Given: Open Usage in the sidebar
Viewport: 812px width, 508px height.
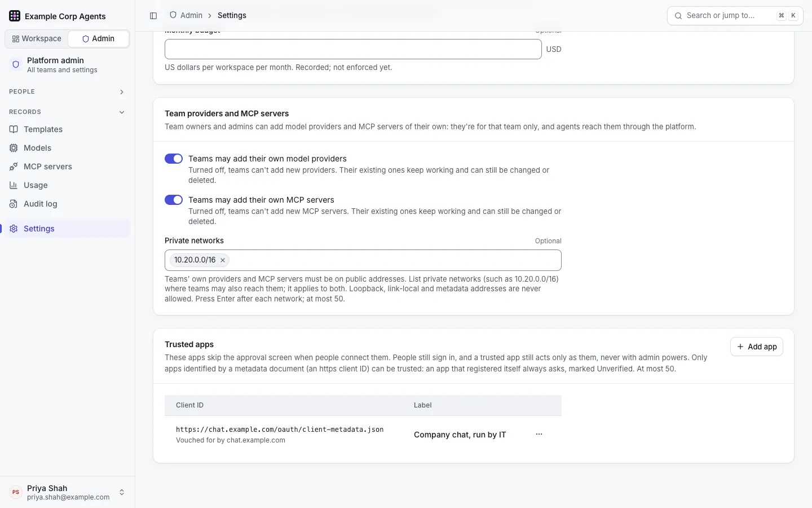Looking at the screenshot, I should coord(68,185).
